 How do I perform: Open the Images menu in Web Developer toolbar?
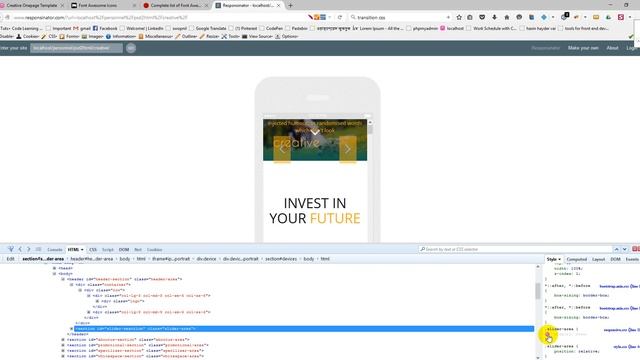93,36
